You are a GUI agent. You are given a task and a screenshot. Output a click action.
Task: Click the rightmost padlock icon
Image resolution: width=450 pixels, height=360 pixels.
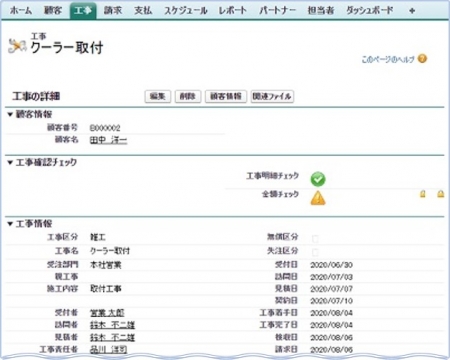pos(440,194)
